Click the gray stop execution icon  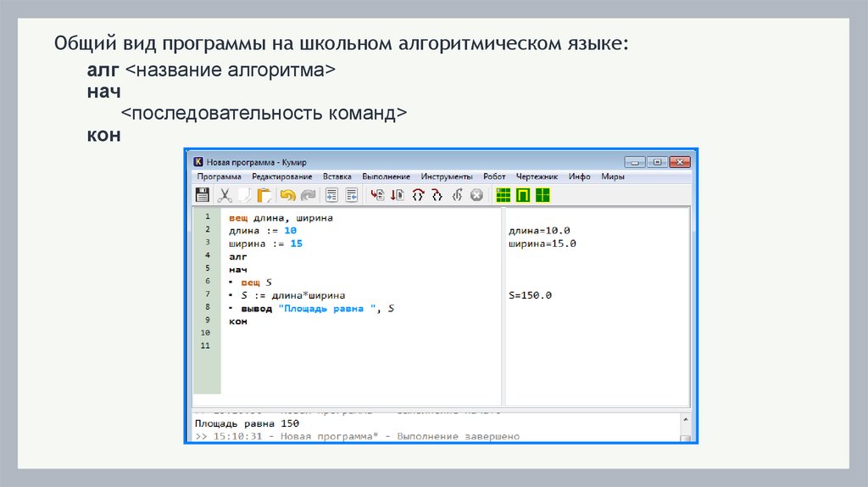[476, 195]
